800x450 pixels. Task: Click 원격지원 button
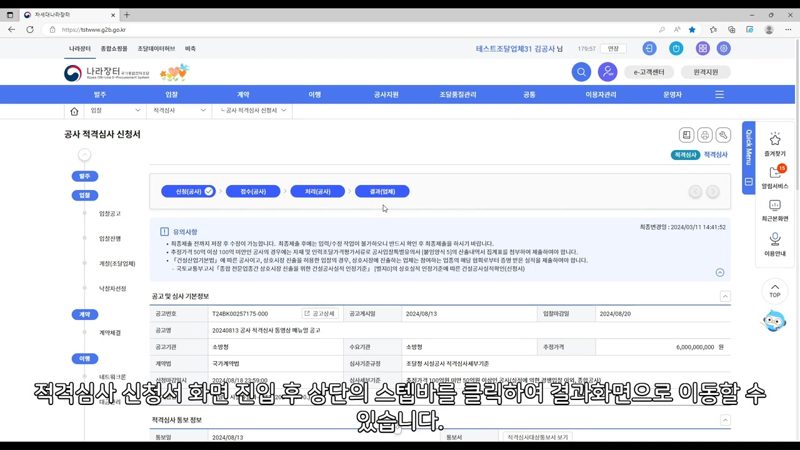(706, 72)
